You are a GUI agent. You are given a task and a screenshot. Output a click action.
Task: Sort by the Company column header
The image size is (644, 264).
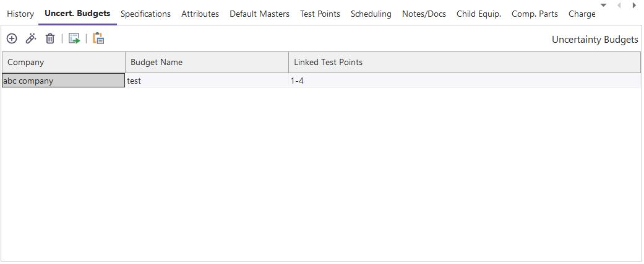pos(63,62)
